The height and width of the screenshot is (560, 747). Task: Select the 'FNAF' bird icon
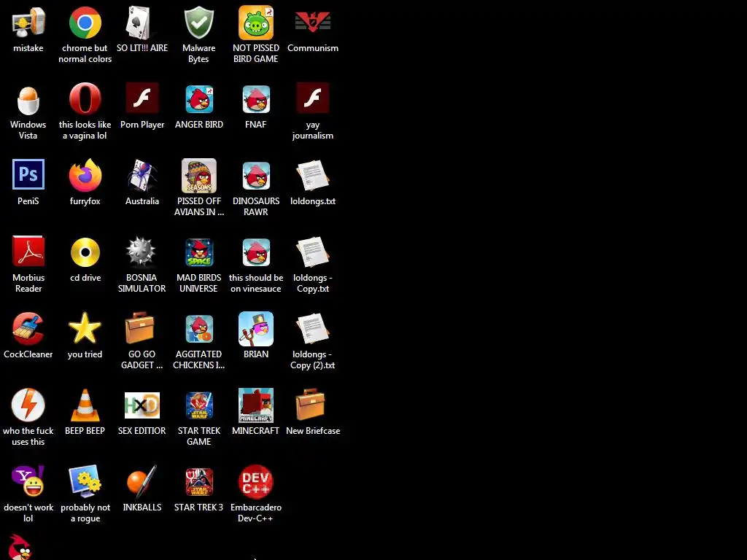[256, 99]
